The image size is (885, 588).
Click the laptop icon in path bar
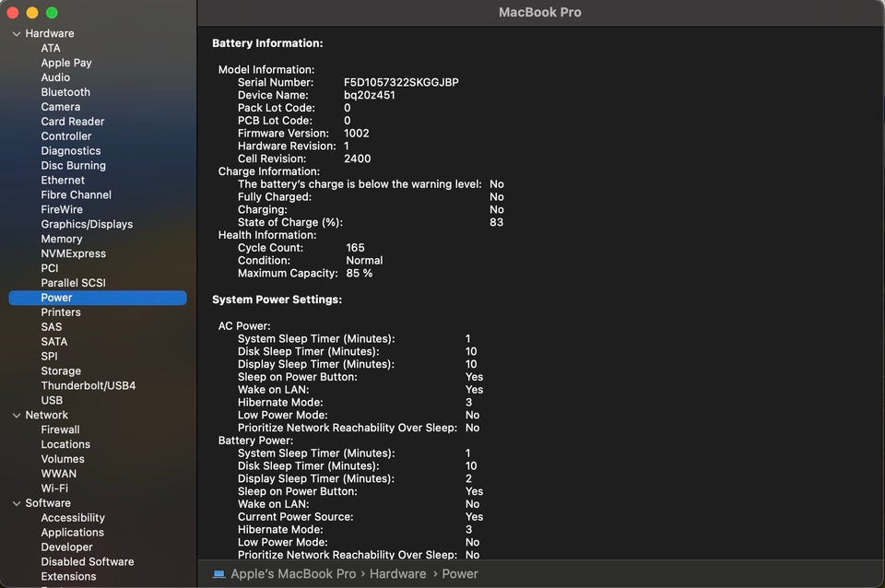point(218,573)
